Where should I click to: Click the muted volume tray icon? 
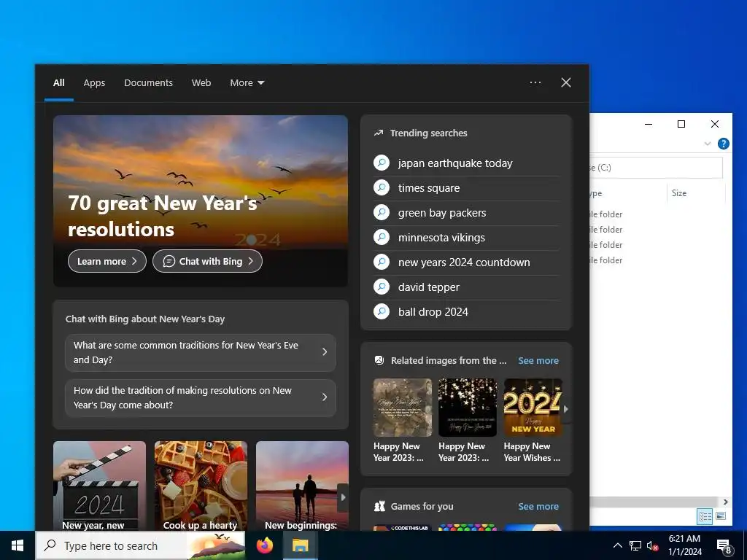(653, 545)
